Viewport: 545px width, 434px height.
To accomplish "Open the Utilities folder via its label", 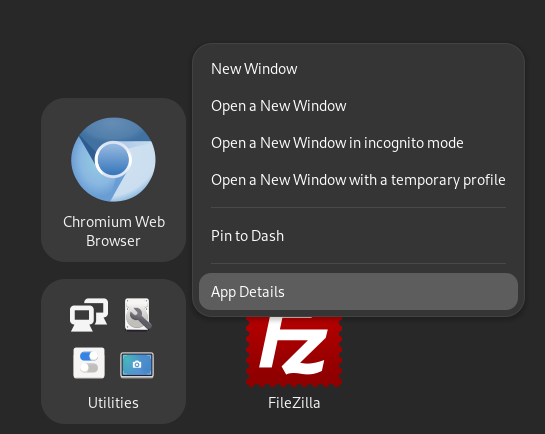I will 113,403.
